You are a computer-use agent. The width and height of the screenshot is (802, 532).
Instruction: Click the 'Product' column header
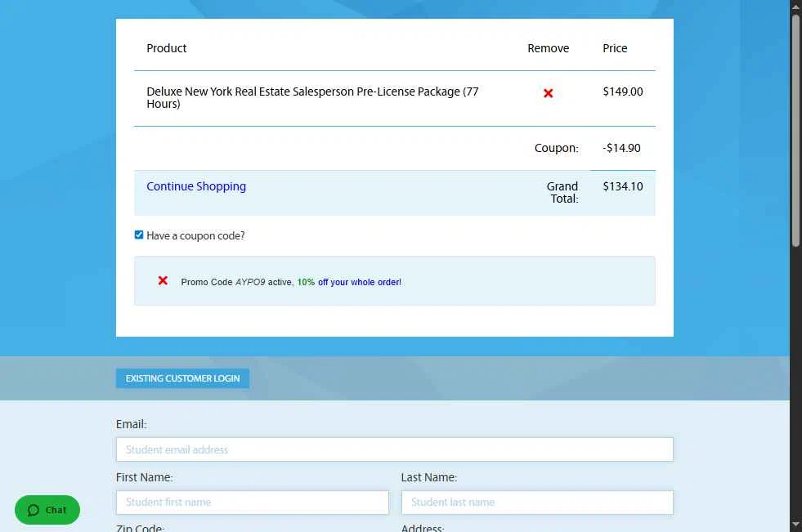coord(166,48)
